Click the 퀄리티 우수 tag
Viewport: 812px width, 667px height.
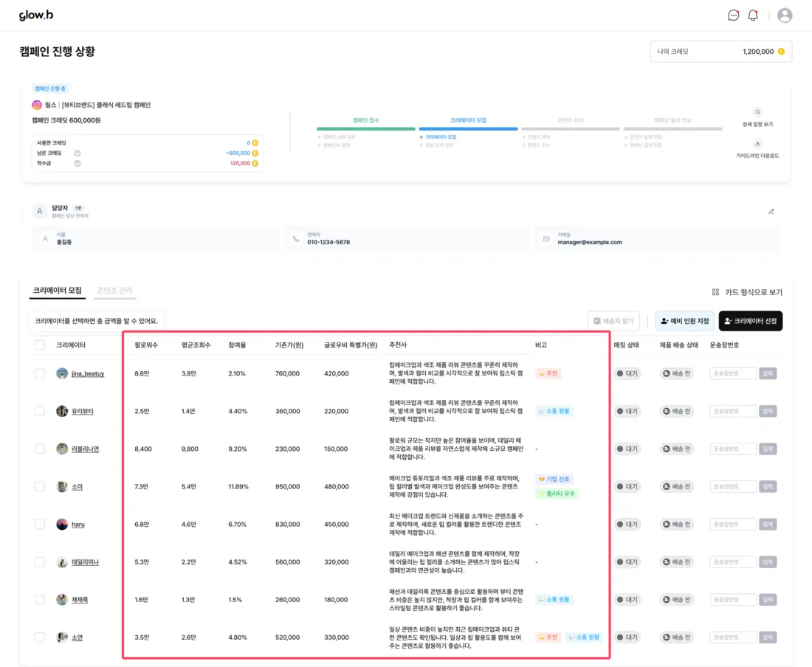pos(557,494)
